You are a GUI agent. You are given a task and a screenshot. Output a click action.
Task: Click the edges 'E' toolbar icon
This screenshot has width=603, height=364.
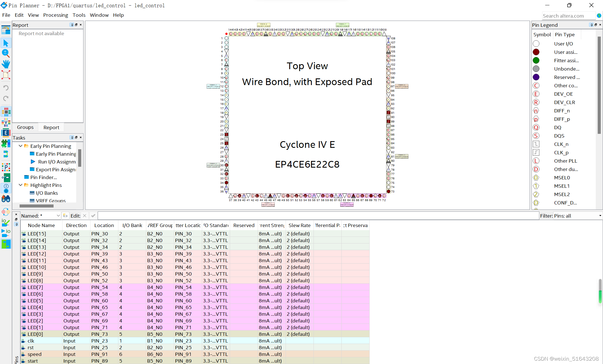point(6,133)
